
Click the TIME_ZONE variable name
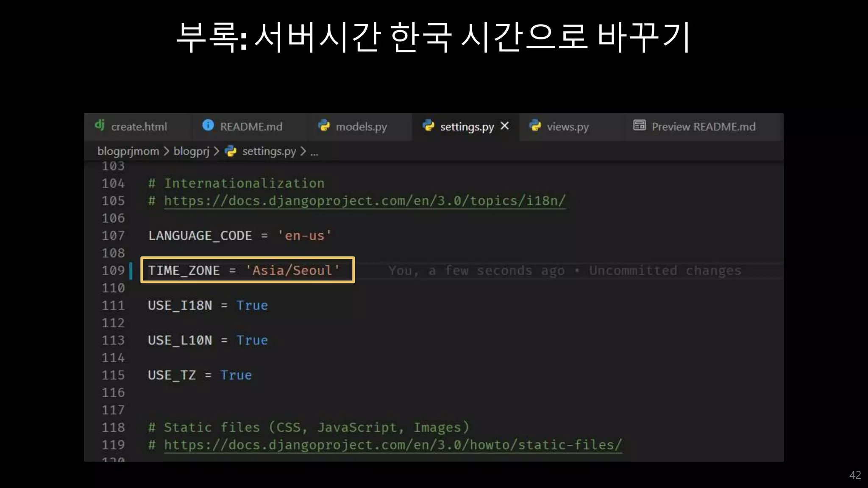click(184, 270)
